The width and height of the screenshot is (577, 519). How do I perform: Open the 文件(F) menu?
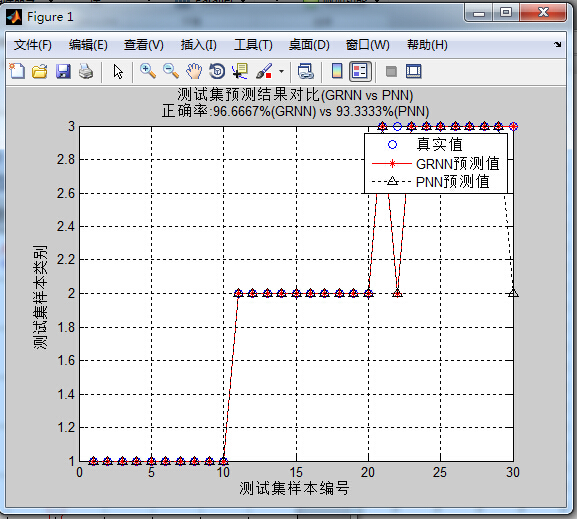pyautogui.click(x=33, y=45)
